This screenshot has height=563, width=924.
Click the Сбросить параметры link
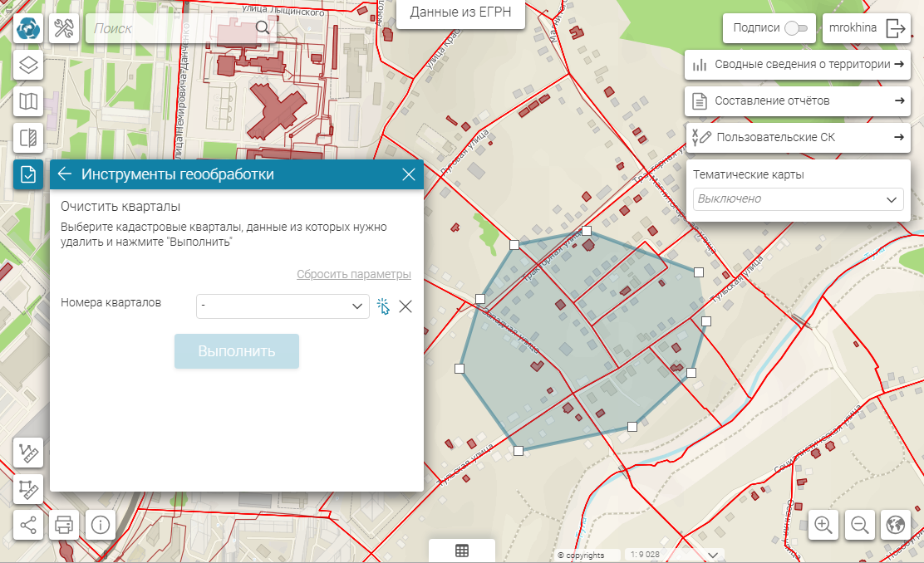click(353, 275)
